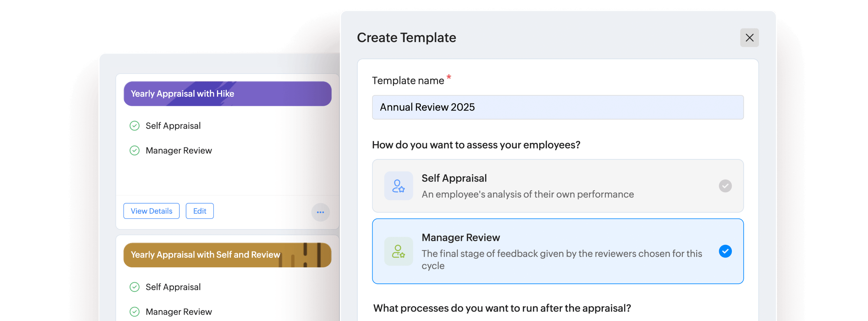Image resolution: width=868 pixels, height=321 pixels.
Task: Click the Yearly Appraisal with Self and Review banner
Action: click(227, 254)
